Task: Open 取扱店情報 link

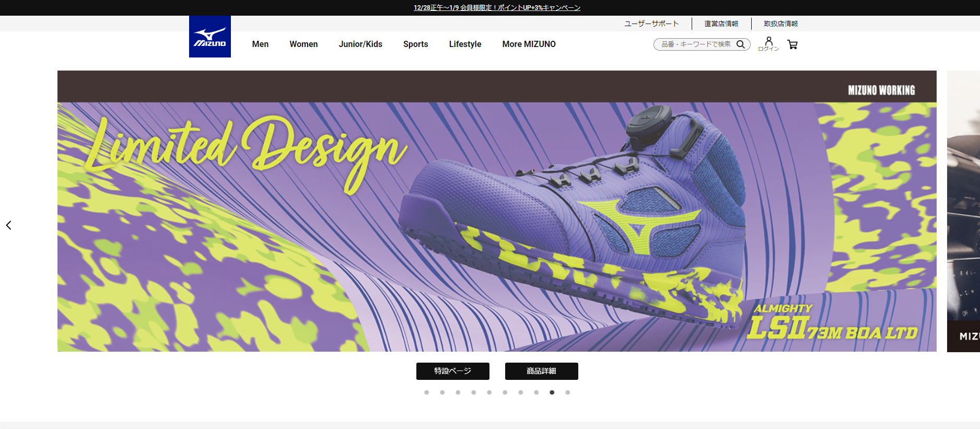Action: (781, 24)
